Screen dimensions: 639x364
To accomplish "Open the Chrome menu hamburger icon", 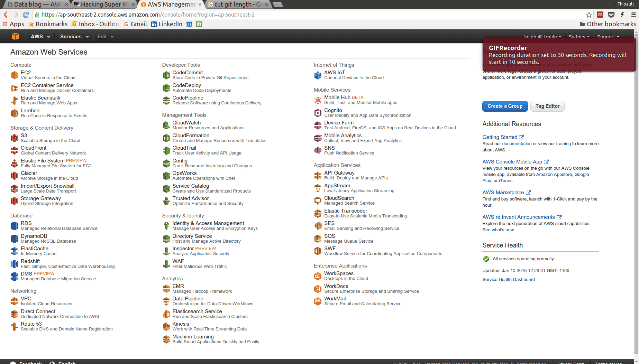I will click(x=633, y=15).
